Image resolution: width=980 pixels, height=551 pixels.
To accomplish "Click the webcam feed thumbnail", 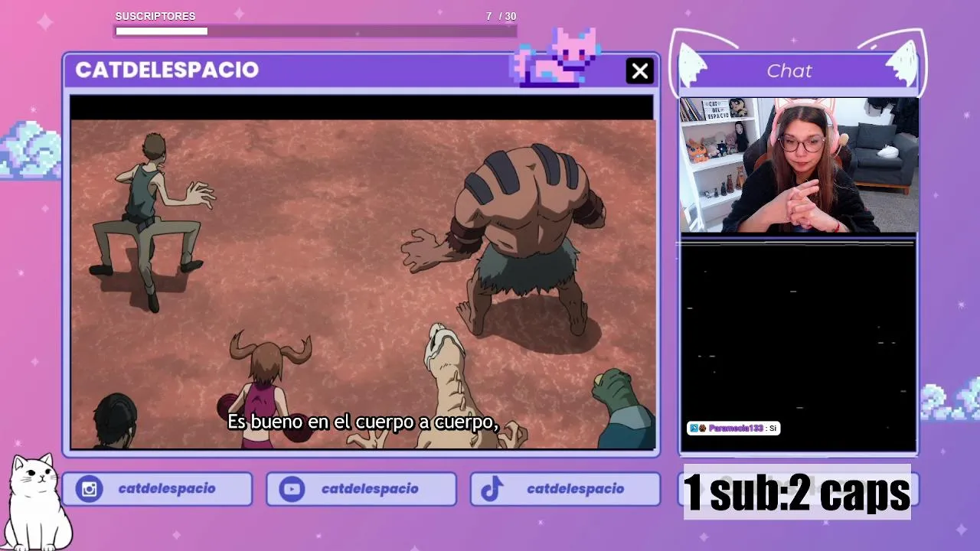I will (x=799, y=165).
